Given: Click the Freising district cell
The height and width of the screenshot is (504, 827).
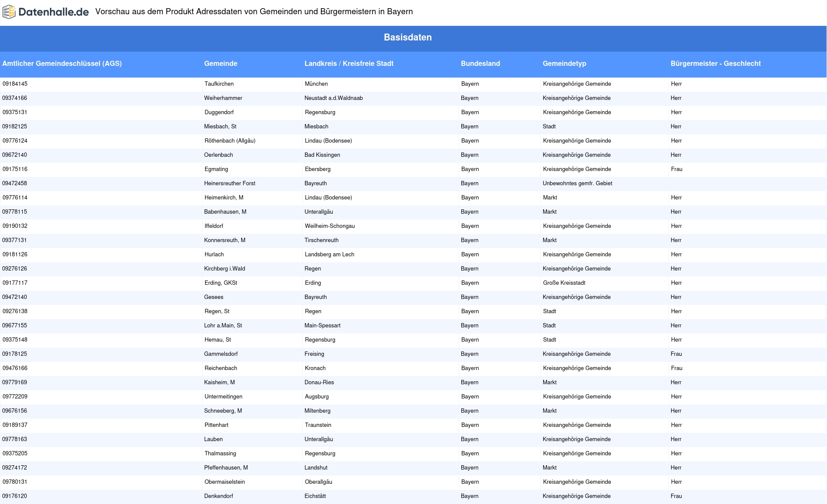Looking at the screenshot, I should click(314, 354).
